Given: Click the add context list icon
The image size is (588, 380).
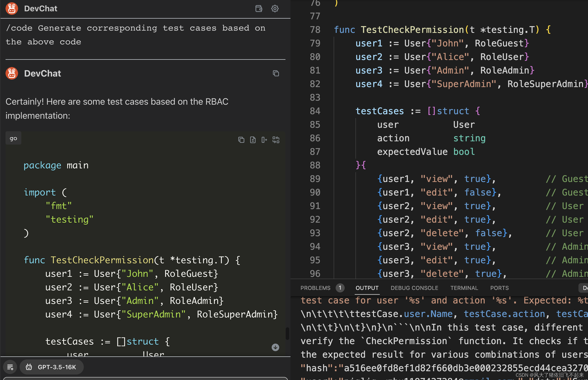Looking at the screenshot, I should (10, 367).
